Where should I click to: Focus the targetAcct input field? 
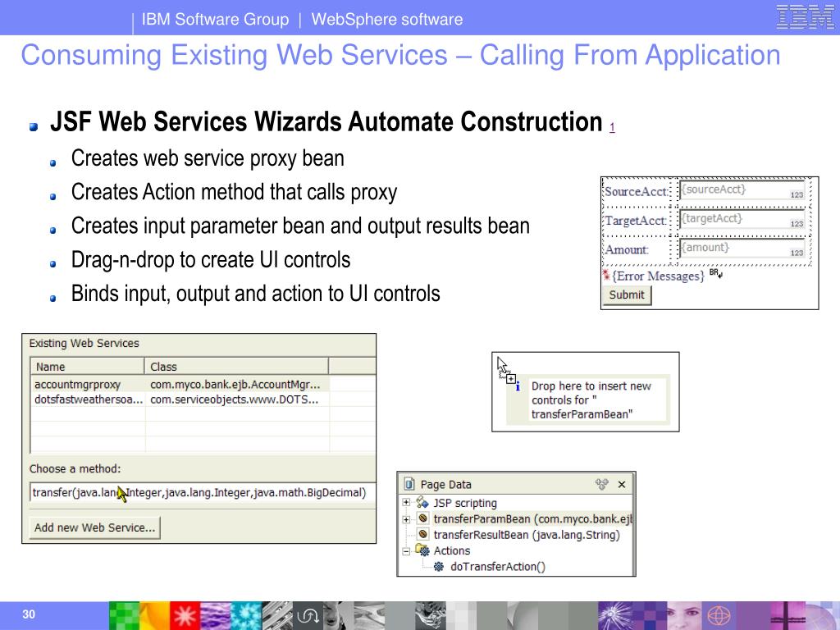tap(742, 218)
